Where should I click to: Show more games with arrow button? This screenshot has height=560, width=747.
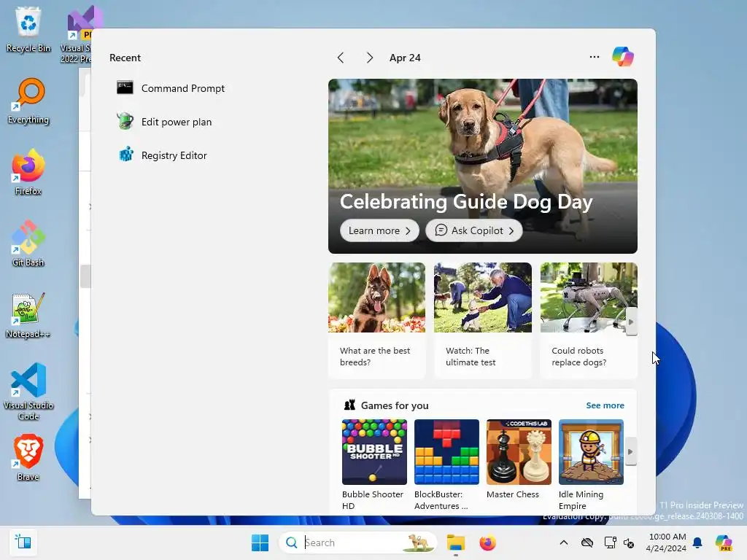tap(631, 451)
